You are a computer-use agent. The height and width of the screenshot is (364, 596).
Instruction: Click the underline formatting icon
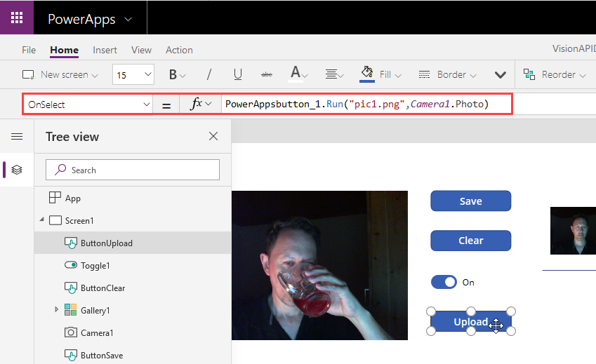click(238, 74)
